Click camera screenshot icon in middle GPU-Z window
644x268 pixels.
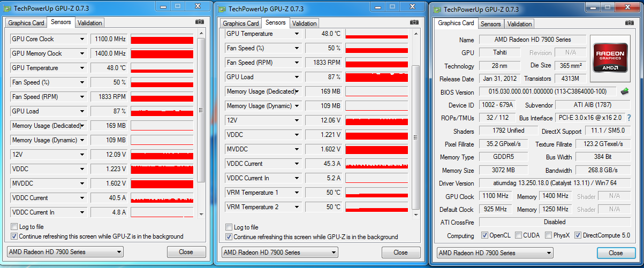[x=414, y=22]
